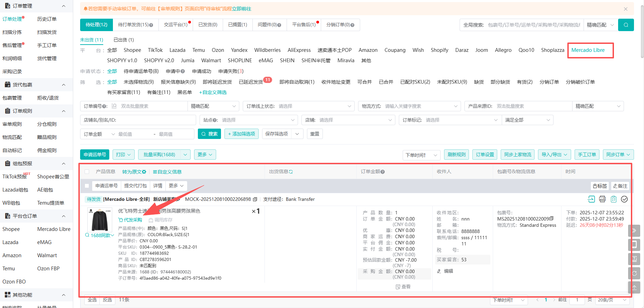Open the 订单线上状态 dropdown
644x308 pixels.
click(299, 106)
